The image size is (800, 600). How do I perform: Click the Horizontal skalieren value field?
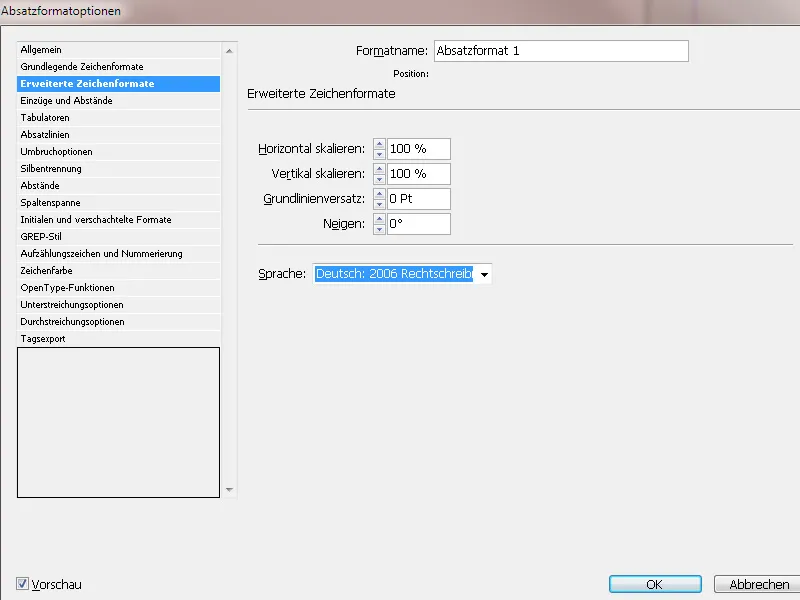[419, 149]
